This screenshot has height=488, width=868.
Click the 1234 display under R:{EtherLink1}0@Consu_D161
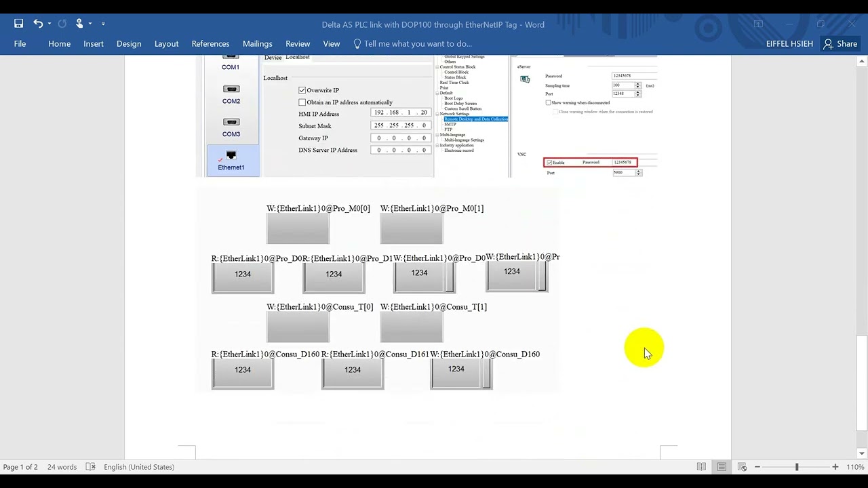[x=353, y=373]
